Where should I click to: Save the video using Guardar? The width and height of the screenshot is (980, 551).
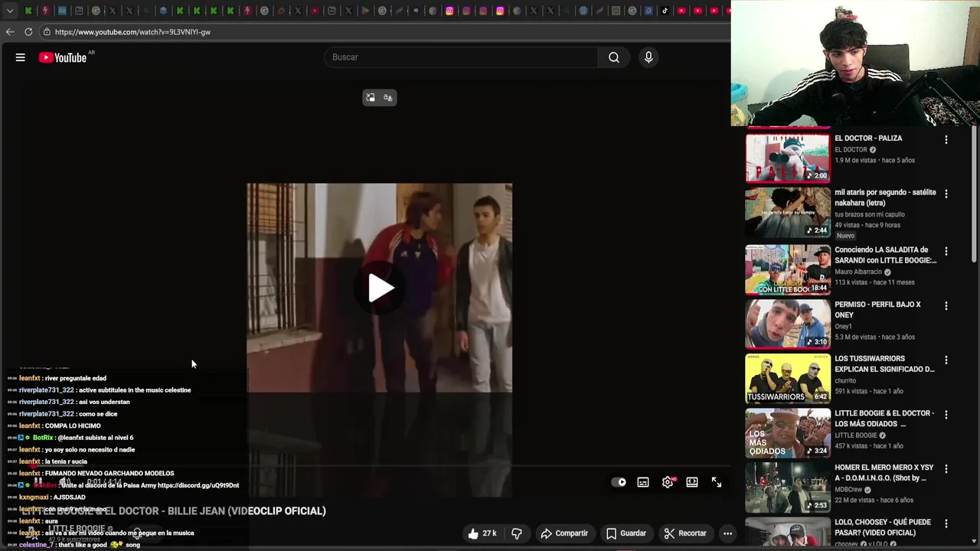(x=627, y=533)
